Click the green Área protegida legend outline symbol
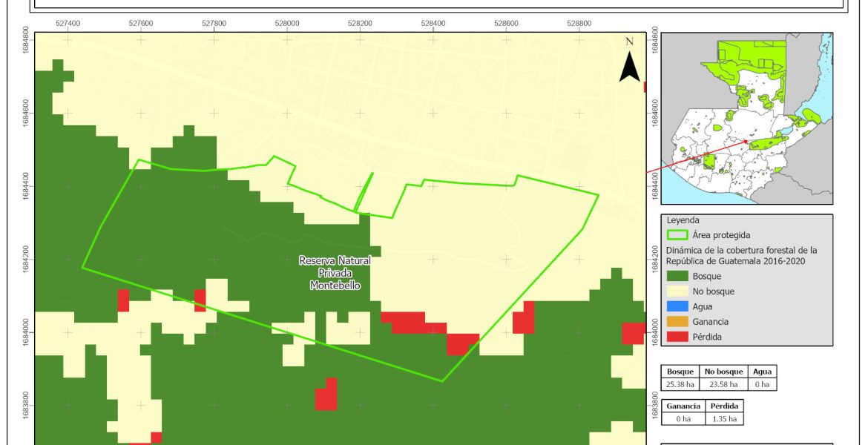The image size is (868, 445). click(677, 235)
